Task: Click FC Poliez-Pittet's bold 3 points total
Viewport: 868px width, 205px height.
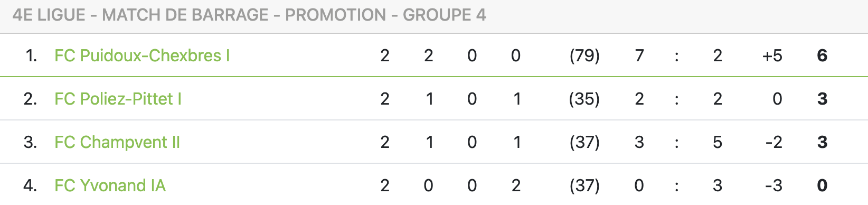Action: 822,99
